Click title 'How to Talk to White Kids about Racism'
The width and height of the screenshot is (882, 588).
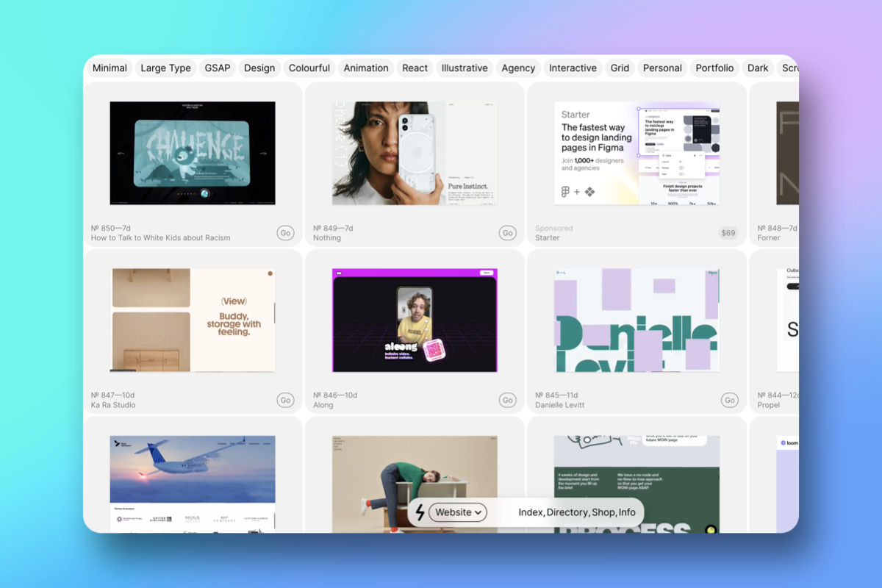coord(160,238)
